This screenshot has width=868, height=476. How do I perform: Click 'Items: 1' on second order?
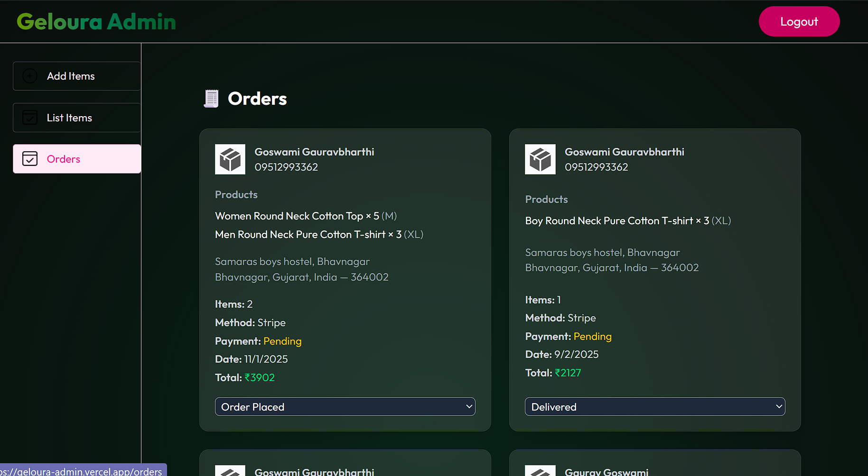[x=543, y=300]
